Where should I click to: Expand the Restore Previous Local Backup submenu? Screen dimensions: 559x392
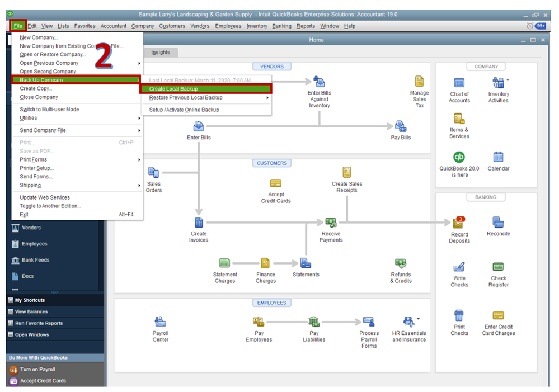coord(206,98)
